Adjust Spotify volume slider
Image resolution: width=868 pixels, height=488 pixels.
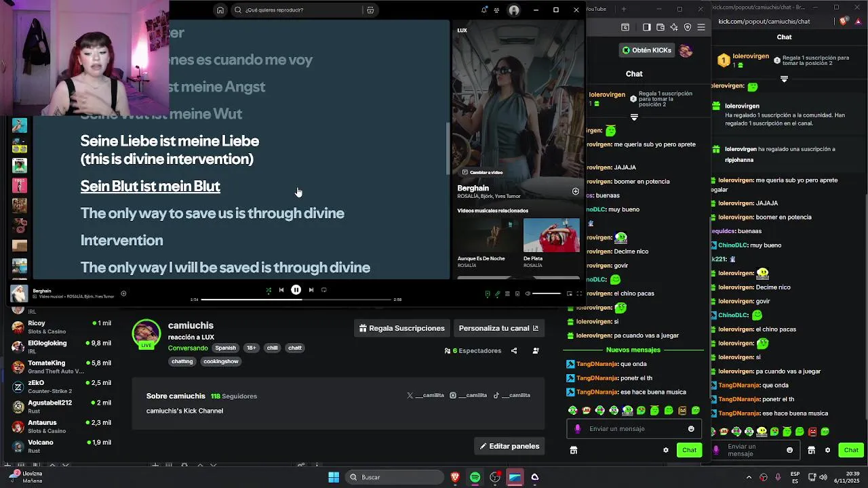(x=547, y=293)
